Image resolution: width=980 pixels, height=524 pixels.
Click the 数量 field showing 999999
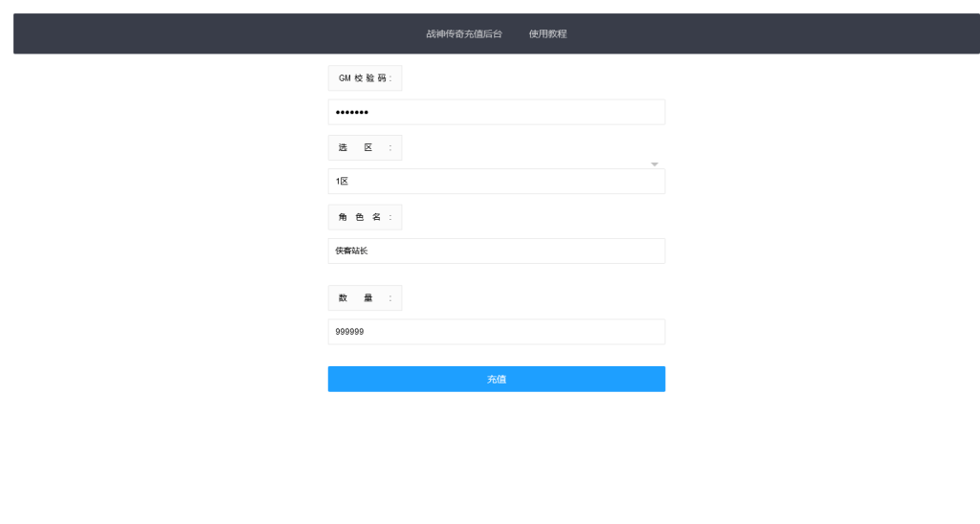(x=496, y=332)
